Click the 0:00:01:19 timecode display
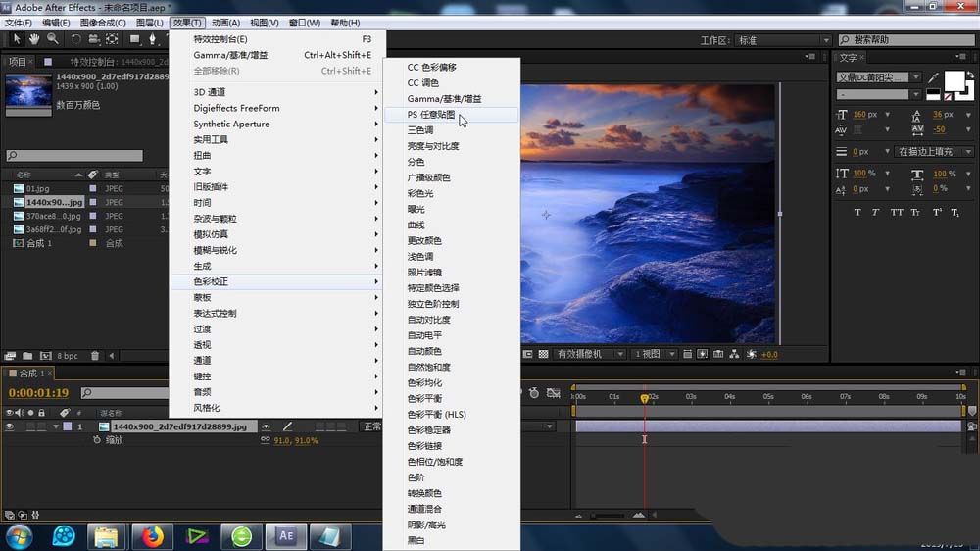Viewport: 980px width, 551px height. point(37,392)
